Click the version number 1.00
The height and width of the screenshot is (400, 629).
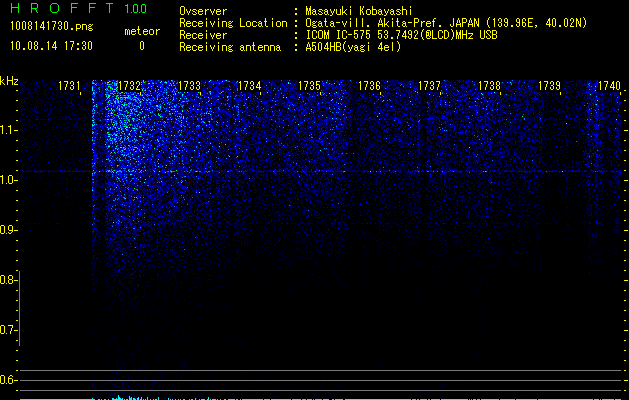click(136, 9)
